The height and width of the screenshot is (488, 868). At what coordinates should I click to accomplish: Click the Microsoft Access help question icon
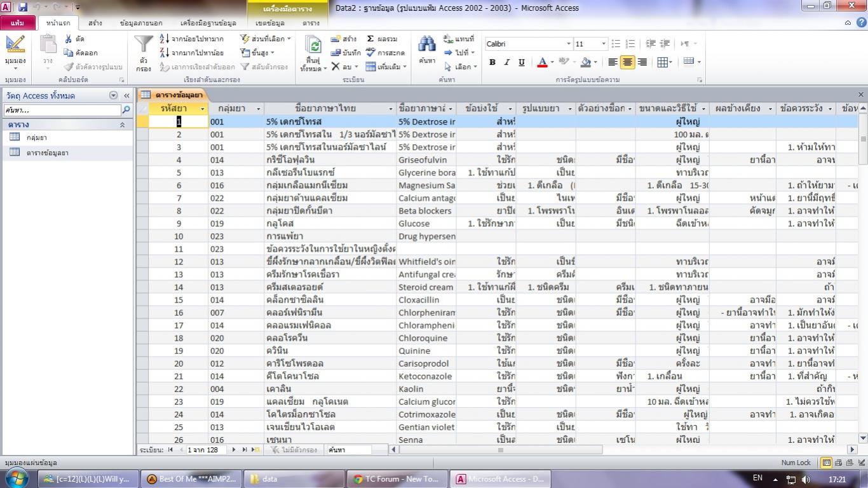coord(860,23)
